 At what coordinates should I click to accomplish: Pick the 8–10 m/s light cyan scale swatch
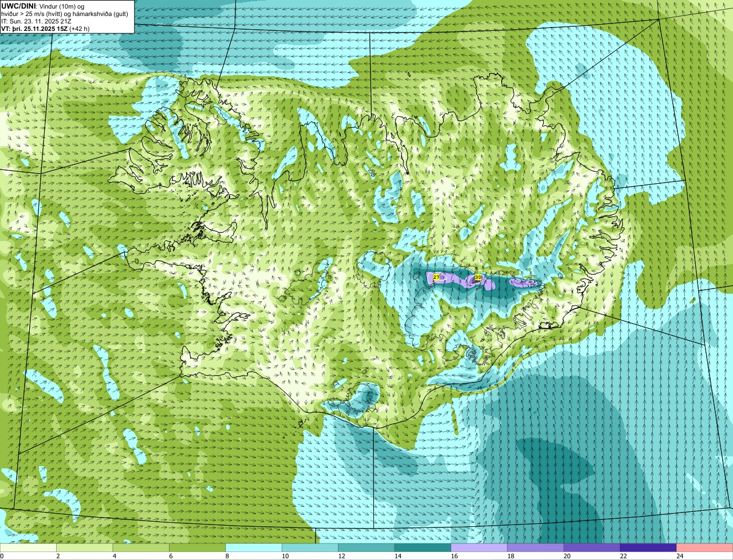pyautogui.click(x=254, y=547)
